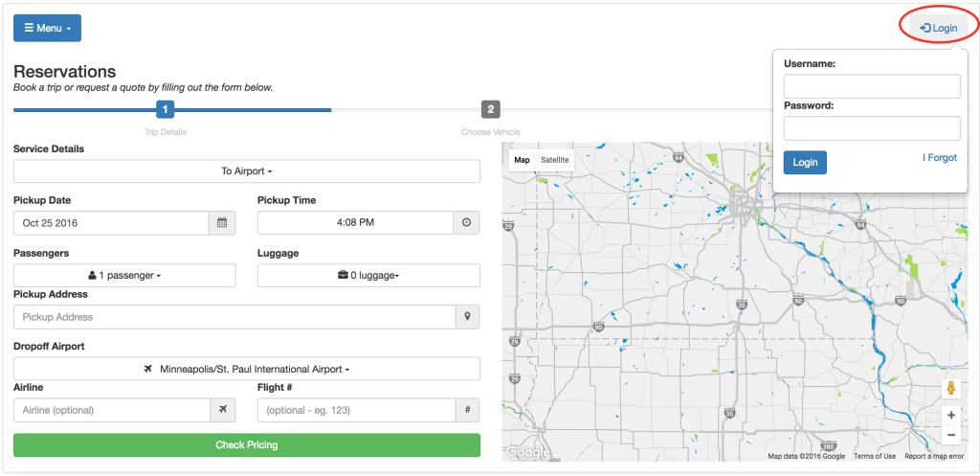Zoom in the map with plus button
The image size is (980, 476).
[951, 416]
